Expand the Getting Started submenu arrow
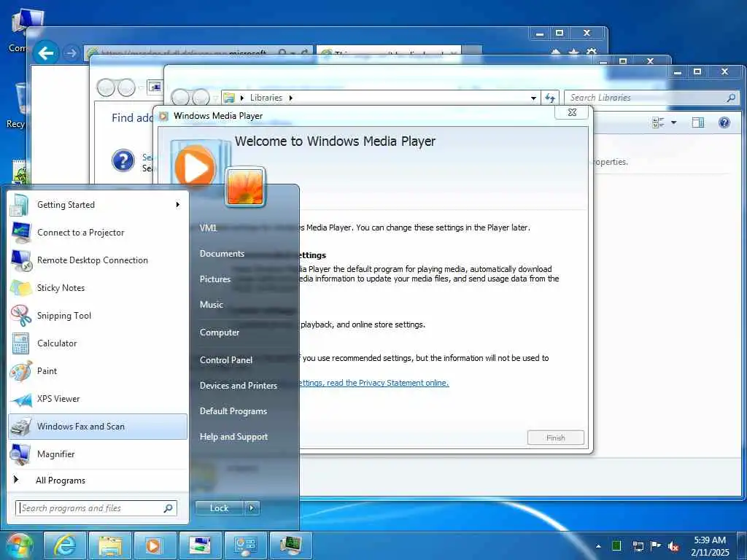Viewport: 747px width, 560px height. 178,205
